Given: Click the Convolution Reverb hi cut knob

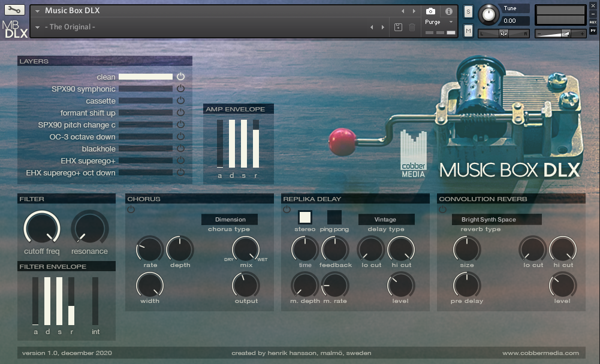Looking at the screenshot, I should [x=562, y=249].
